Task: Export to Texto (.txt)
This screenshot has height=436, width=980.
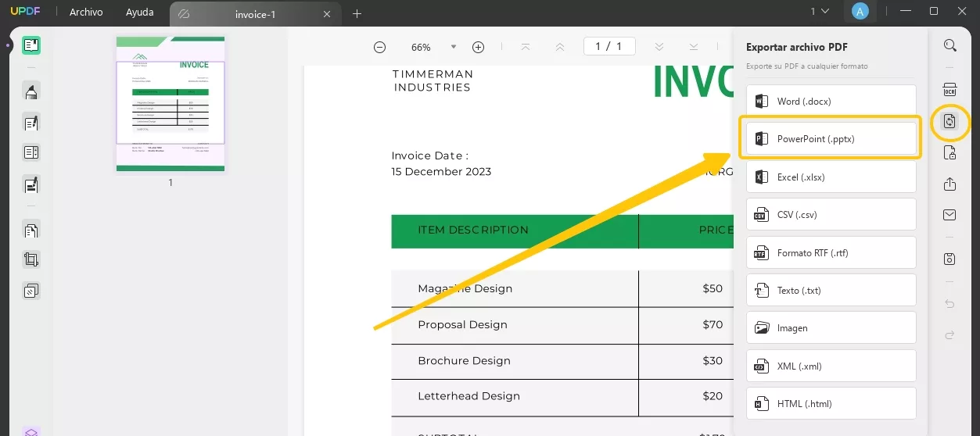Action: click(x=831, y=290)
